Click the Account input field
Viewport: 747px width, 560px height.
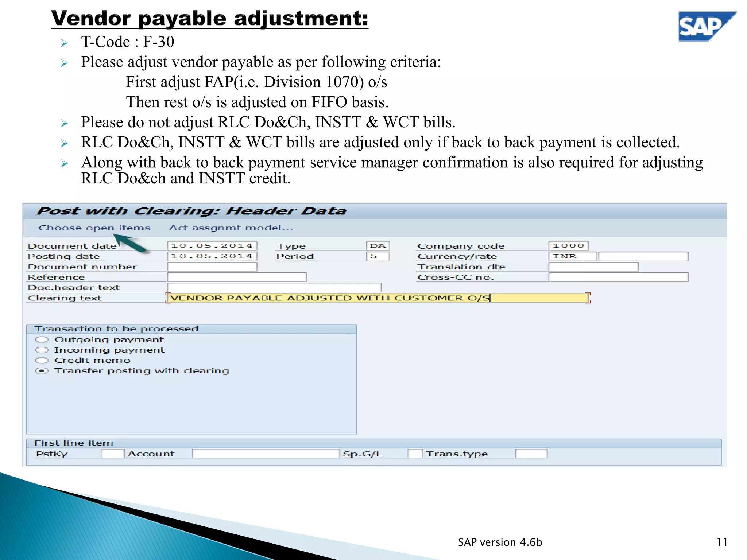[266, 454]
